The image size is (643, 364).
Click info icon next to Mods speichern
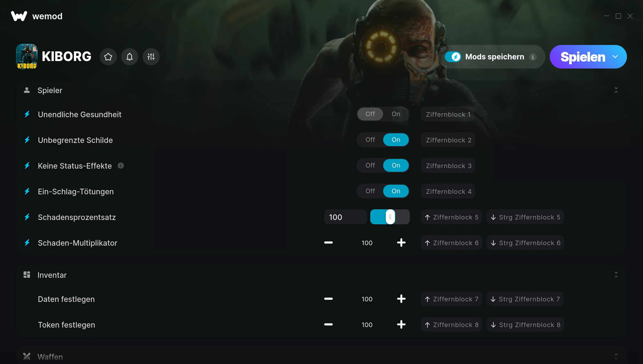point(533,57)
